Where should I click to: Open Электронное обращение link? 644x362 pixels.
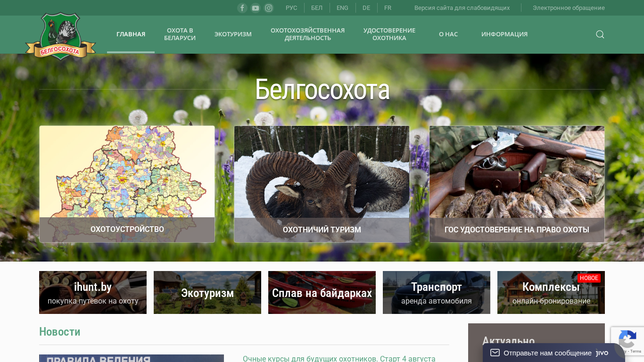point(569,8)
